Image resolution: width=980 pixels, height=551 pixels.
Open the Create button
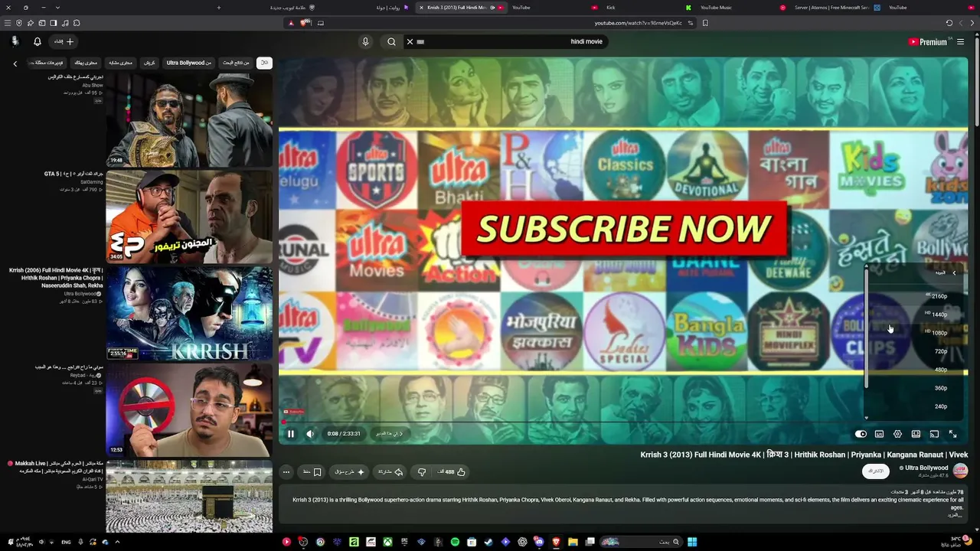click(64, 41)
